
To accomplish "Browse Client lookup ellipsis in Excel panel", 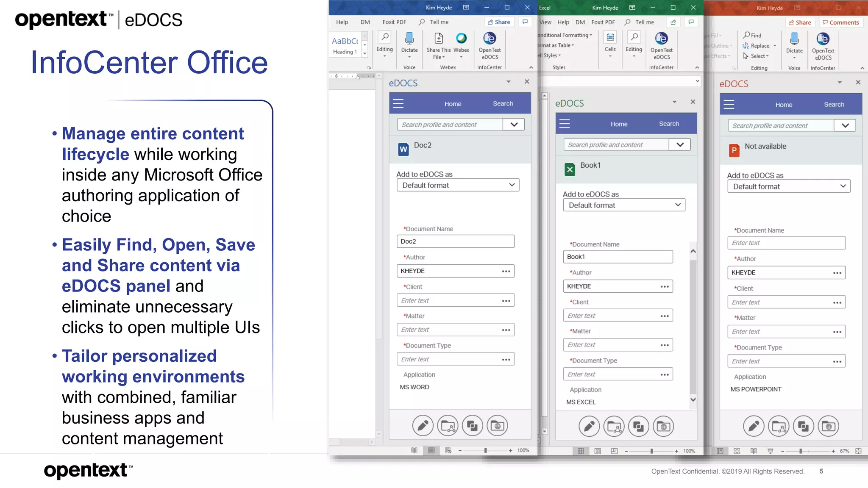I will click(x=664, y=316).
